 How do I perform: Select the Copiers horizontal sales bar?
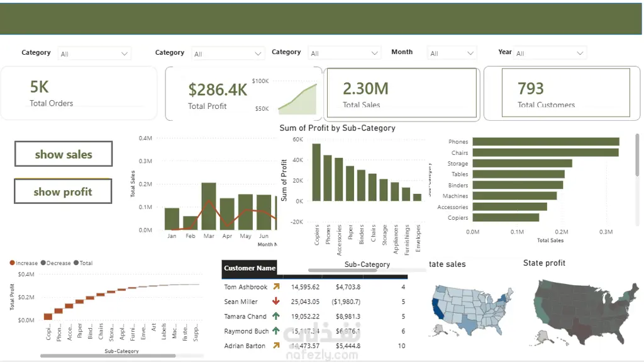pos(506,218)
